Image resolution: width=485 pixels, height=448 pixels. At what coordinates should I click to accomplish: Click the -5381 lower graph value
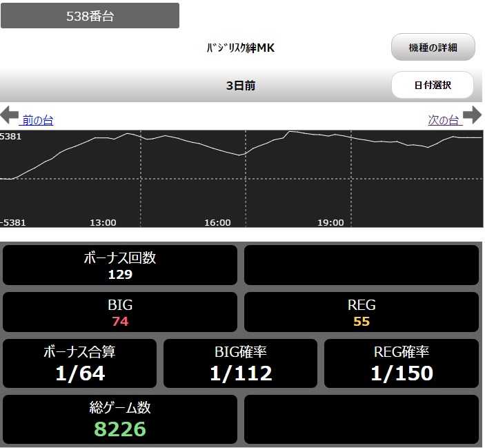coord(13,222)
